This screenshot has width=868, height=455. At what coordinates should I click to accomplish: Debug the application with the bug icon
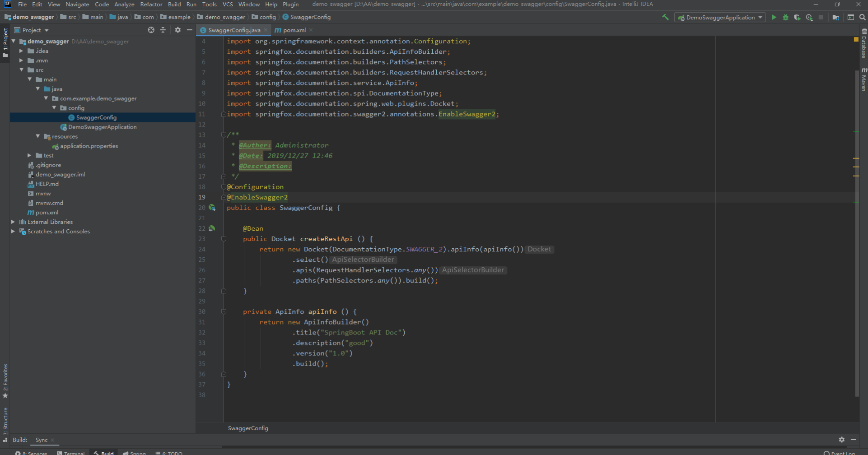pyautogui.click(x=785, y=17)
